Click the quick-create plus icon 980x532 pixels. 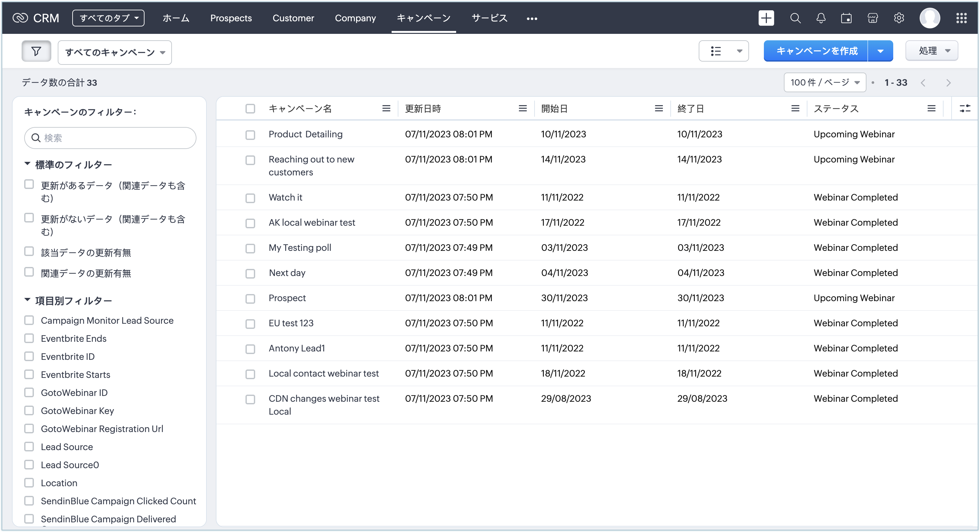pyautogui.click(x=766, y=18)
